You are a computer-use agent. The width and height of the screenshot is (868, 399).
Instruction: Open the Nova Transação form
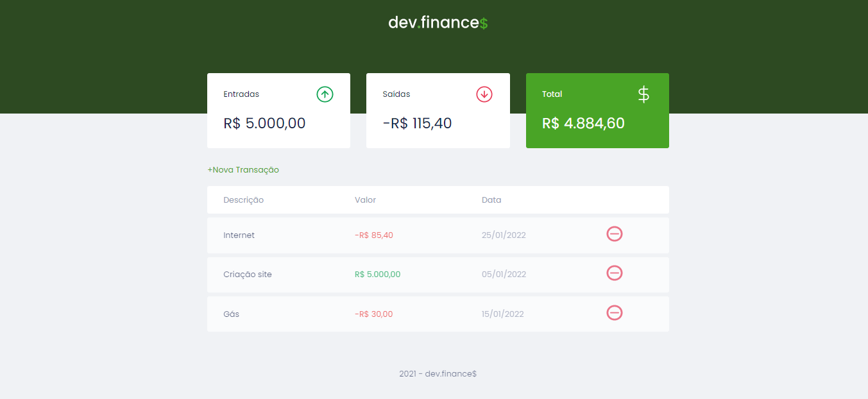244,169
